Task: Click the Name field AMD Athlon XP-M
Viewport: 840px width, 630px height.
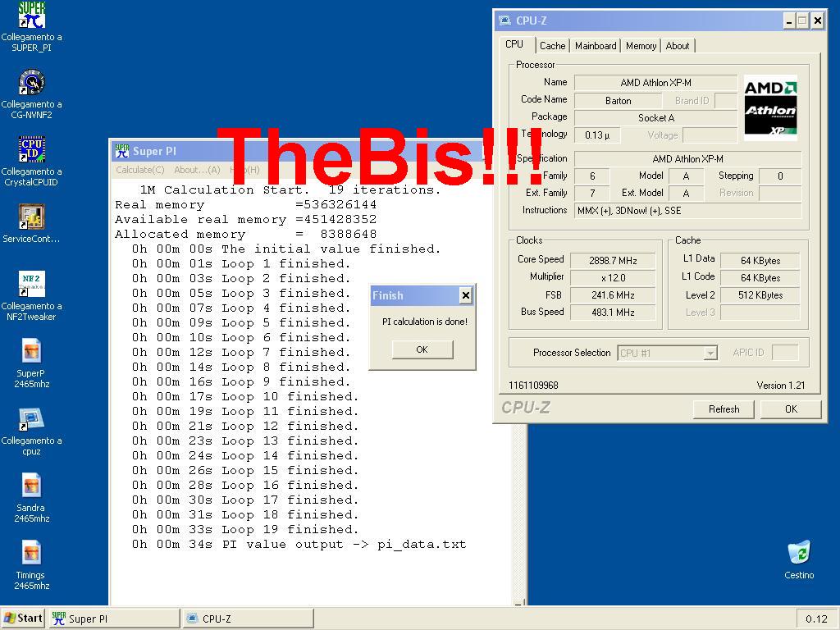Action: 655,83
